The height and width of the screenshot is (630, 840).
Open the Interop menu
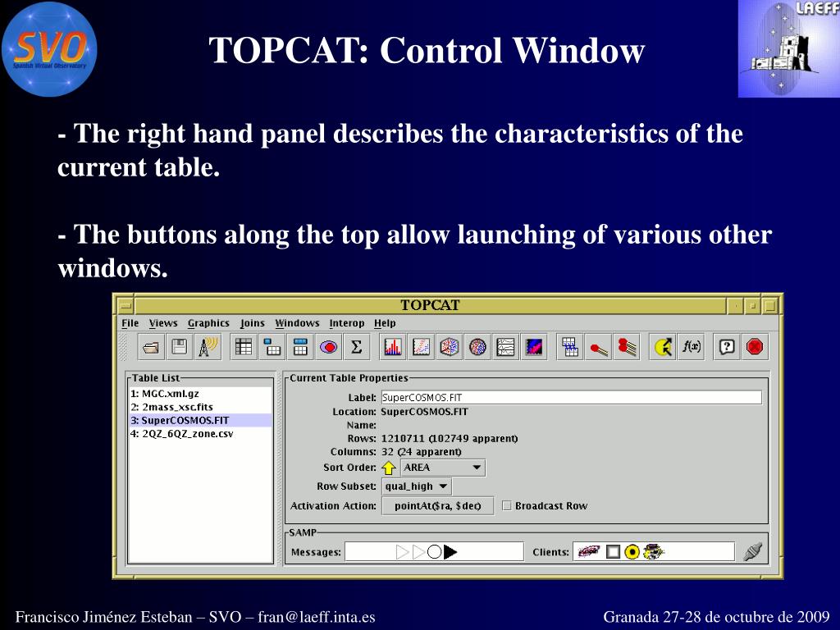coord(347,323)
